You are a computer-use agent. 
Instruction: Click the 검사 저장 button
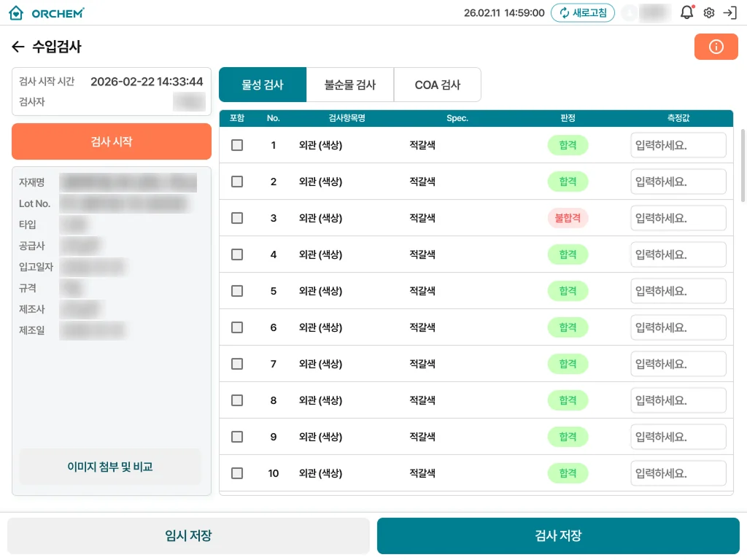(558, 536)
